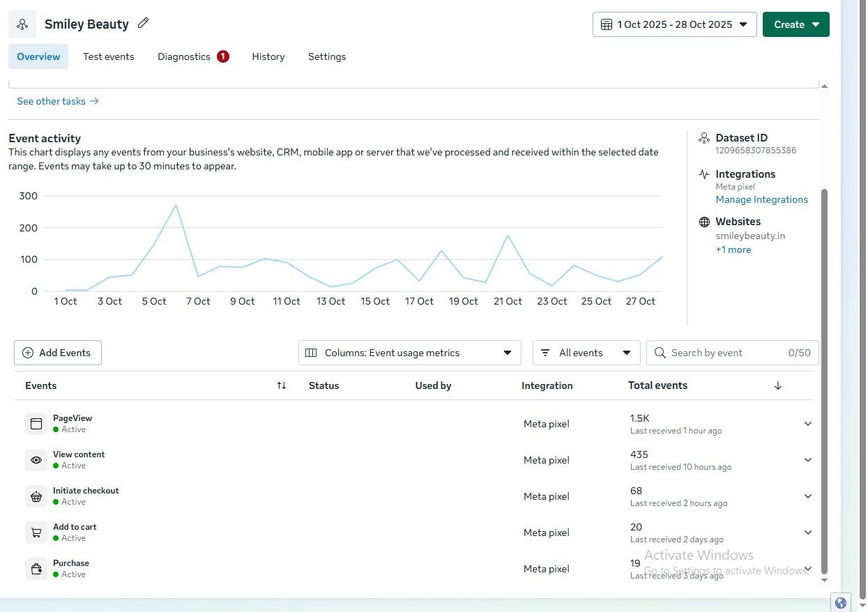
Task: Click the Integrations pulse icon
Action: (704, 174)
